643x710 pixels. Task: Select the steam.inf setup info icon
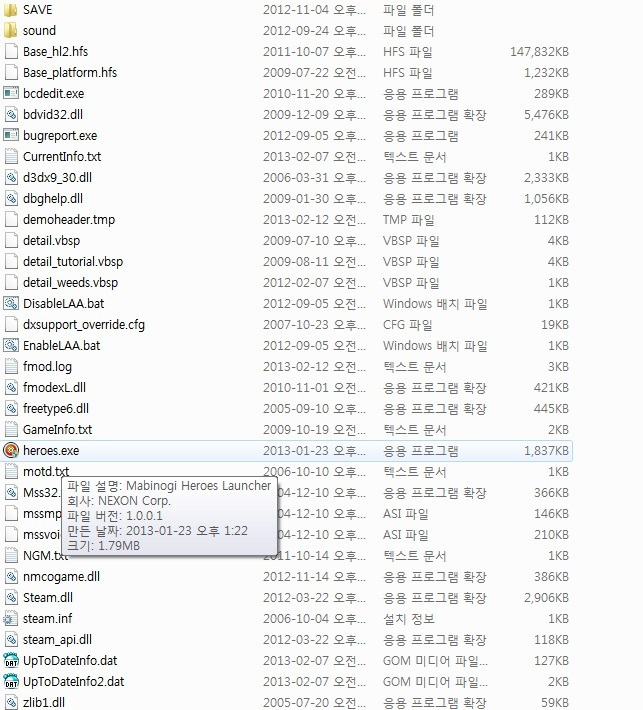(10, 619)
